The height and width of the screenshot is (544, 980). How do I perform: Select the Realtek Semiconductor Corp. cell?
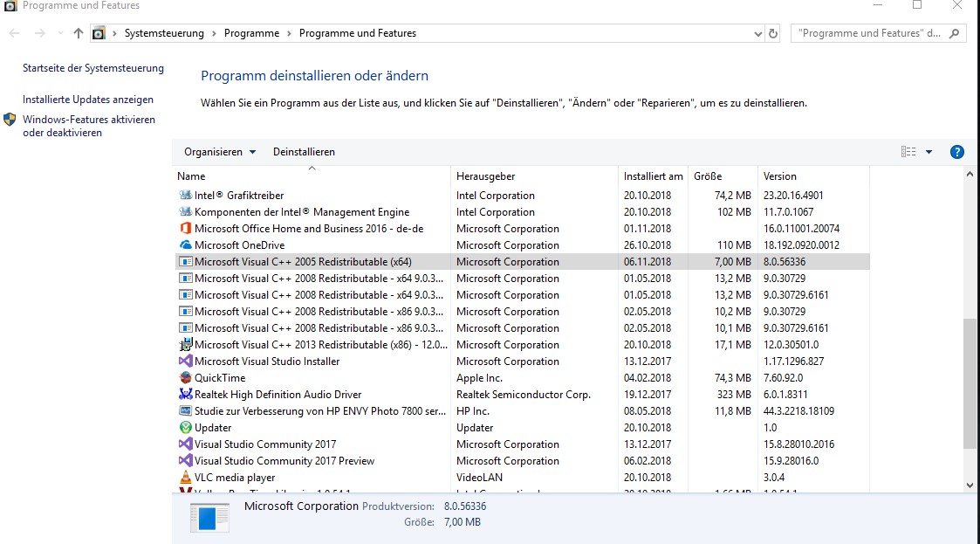coord(523,395)
